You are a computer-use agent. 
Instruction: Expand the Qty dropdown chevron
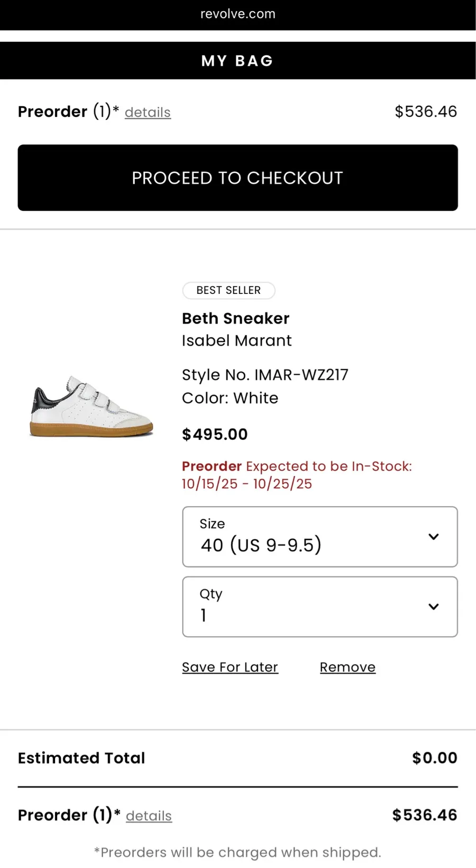coord(433,606)
